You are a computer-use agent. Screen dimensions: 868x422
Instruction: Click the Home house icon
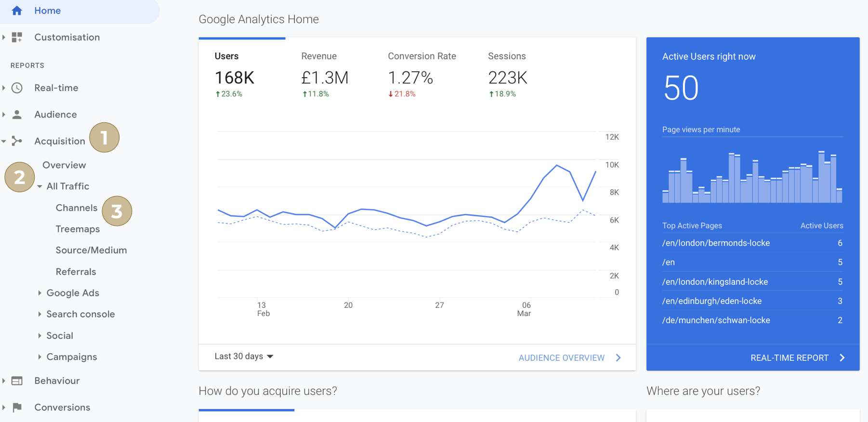tap(17, 11)
